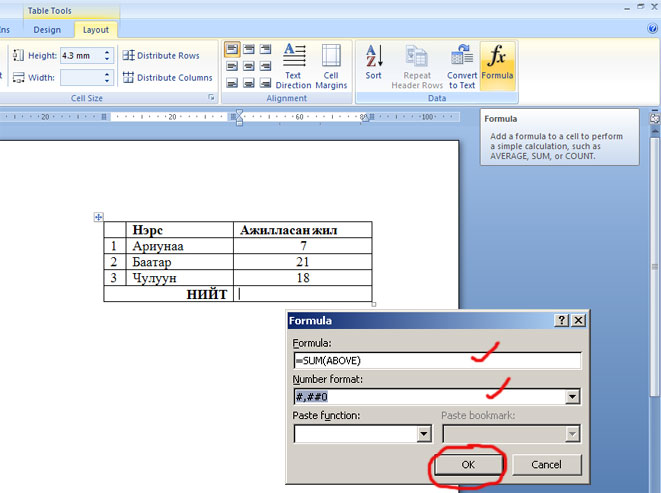Confirm the formula with OK
The height and width of the screenshot is (493, 661).
pos(468,465)
